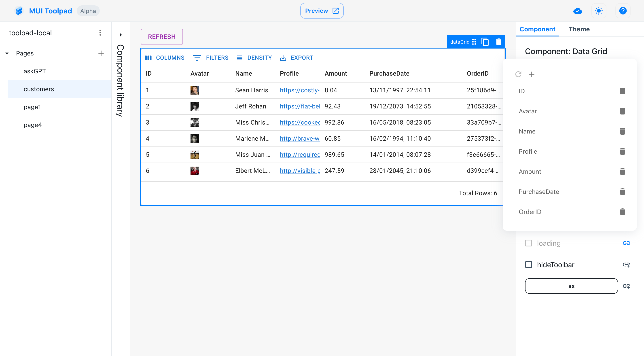Select the Component tab

click(537, 29)
